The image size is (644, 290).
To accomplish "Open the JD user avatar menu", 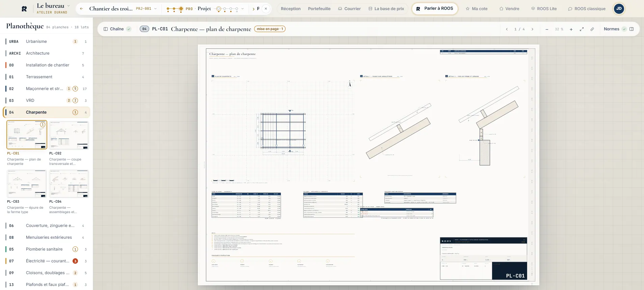I will pyautogui.click(x=619, y=9).
